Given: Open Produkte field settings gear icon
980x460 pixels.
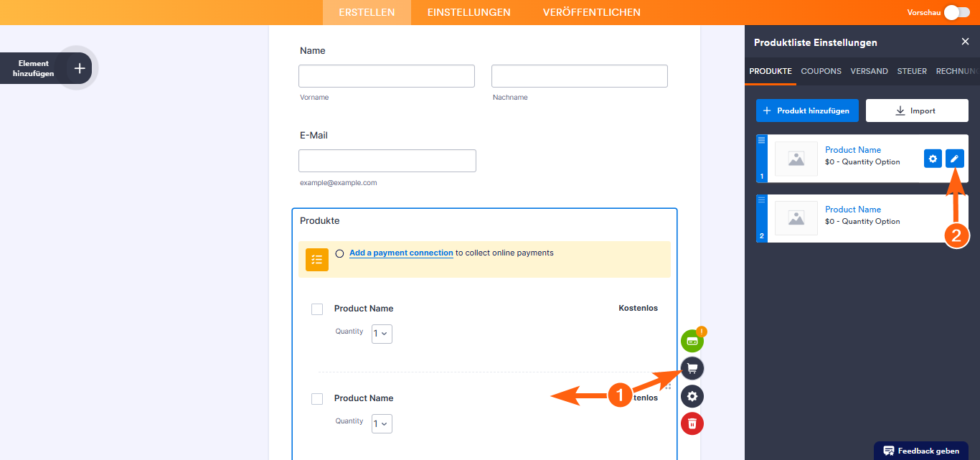Looking at the screenshot, I should pyautogui.click(x=692, y=396).
